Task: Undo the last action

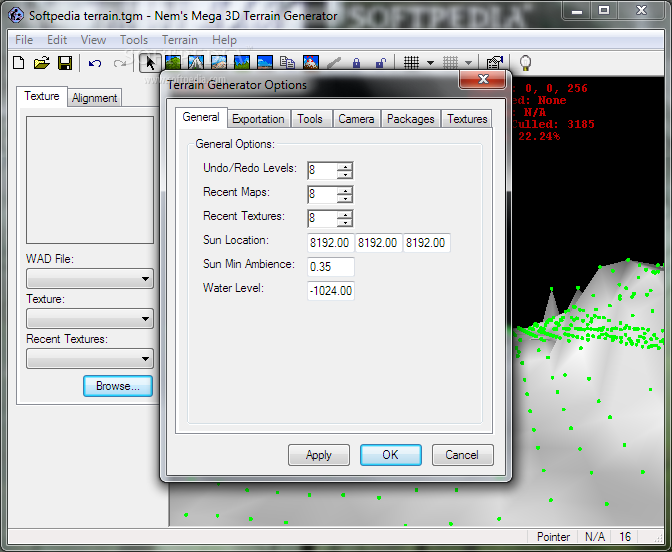Action: [95, 63]
